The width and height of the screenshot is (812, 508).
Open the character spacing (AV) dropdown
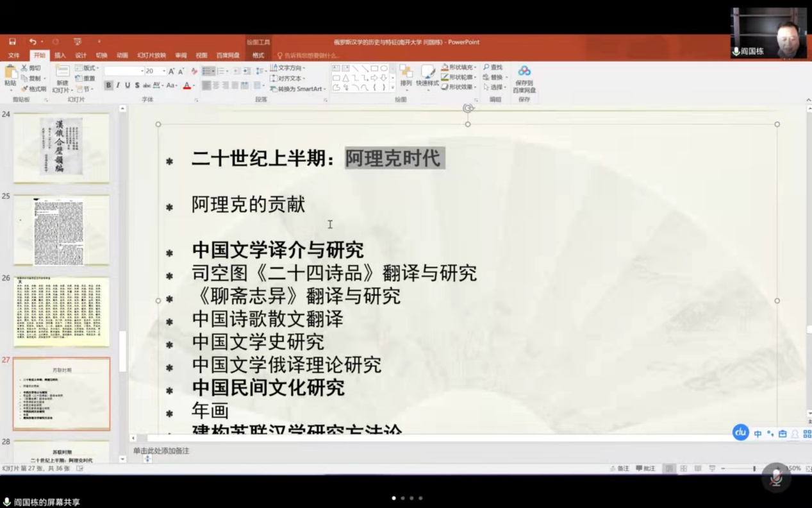(x=158, y=85)
